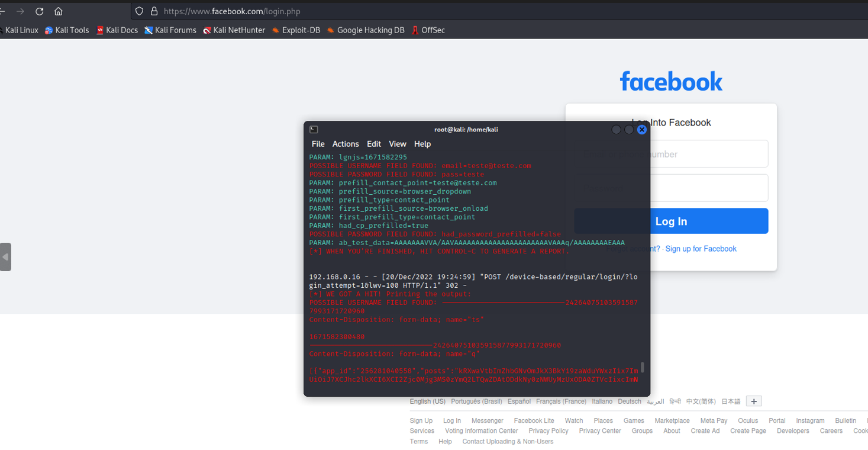Open Meta Pay footer link

point(714,421)
